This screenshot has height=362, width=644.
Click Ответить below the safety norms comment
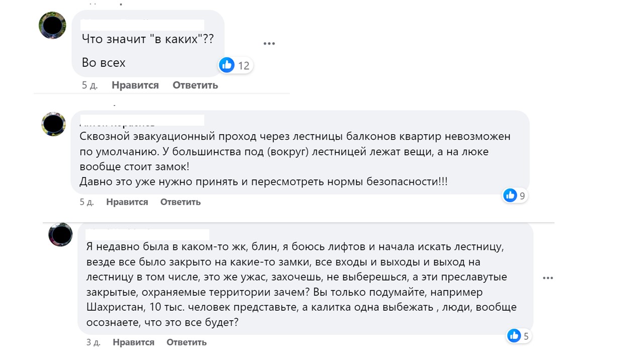click(x=180, y=202)
